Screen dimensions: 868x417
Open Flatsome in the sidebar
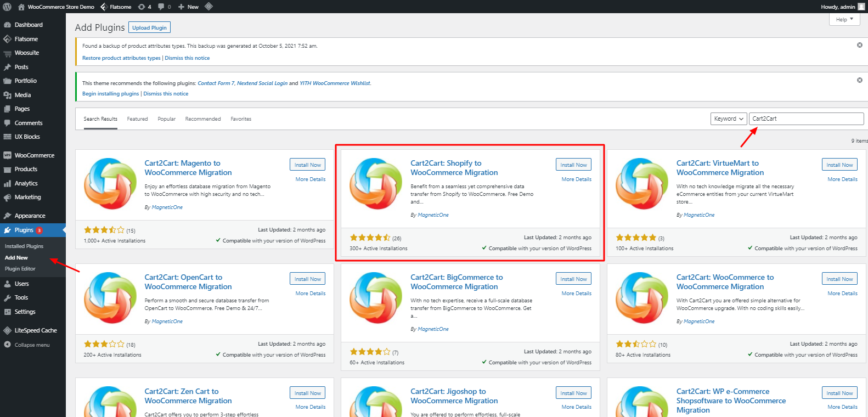pos(26,39)
